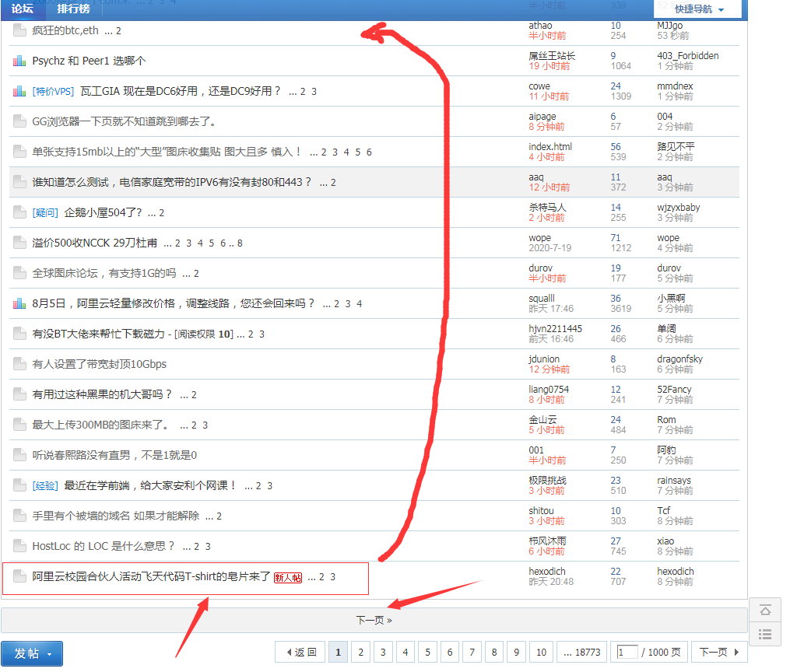Open the 发帖 dropdown button
790x672 pixels.
pos(32,653)
